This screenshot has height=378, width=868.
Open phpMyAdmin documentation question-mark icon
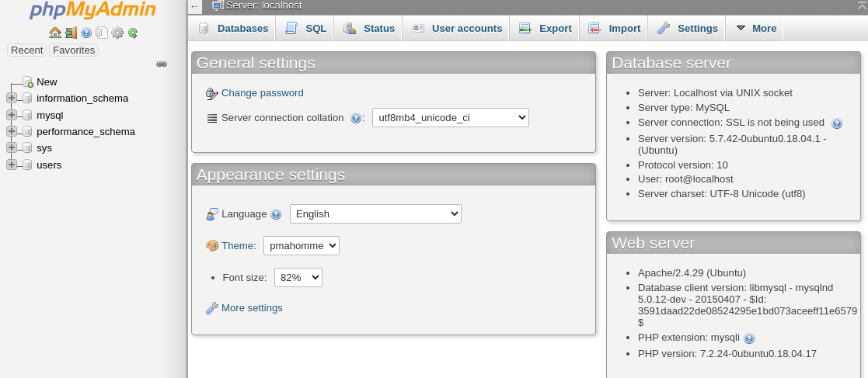click(86, 33)
